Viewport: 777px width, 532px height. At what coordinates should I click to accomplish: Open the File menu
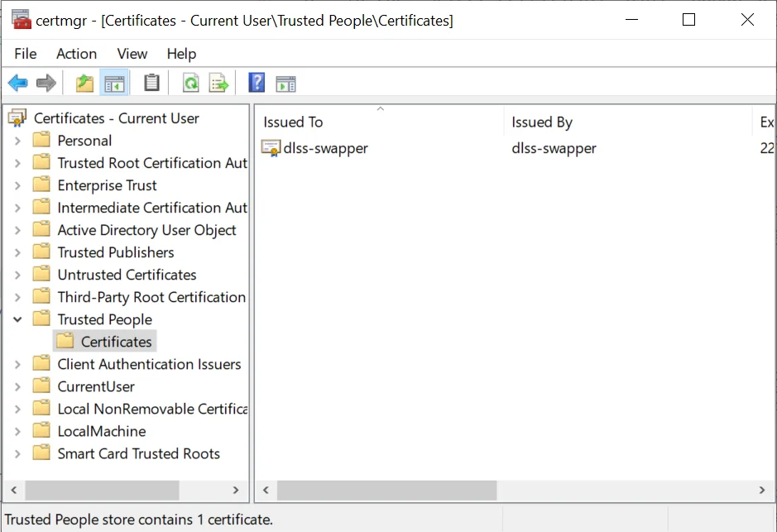tap(26, 54)
